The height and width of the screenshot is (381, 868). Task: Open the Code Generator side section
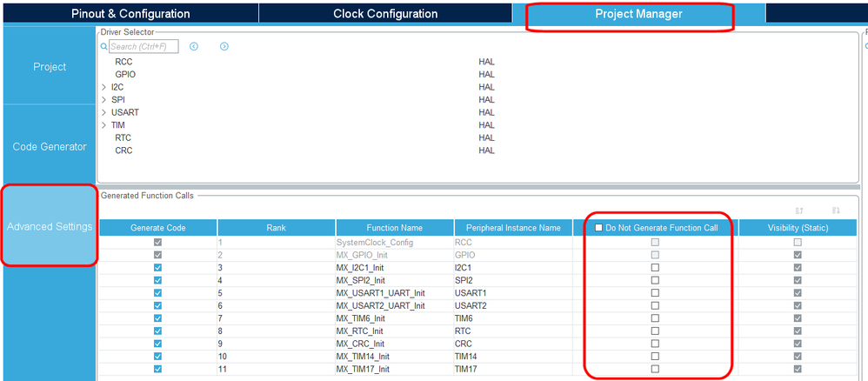50,147
